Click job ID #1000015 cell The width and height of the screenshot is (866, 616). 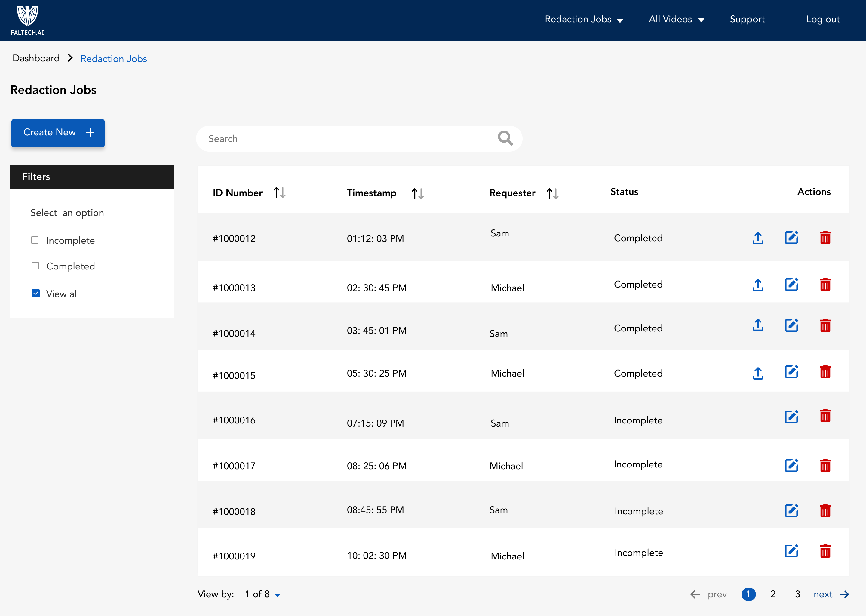234,375
